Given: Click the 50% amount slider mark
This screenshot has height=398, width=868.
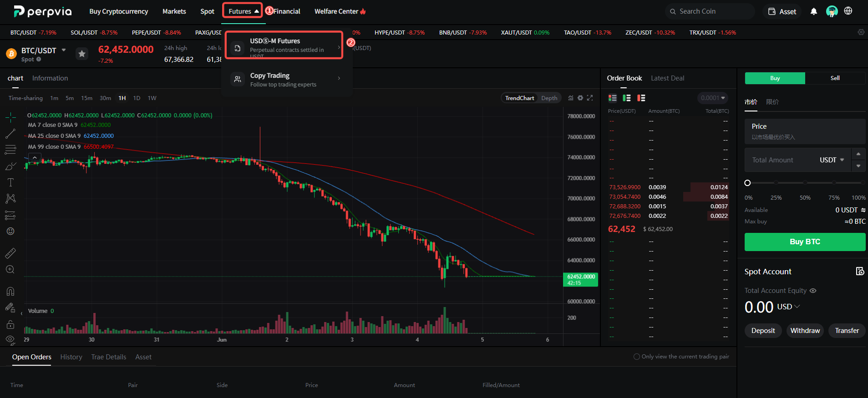Looking at the screenshot, I should [x=805, y=183].
